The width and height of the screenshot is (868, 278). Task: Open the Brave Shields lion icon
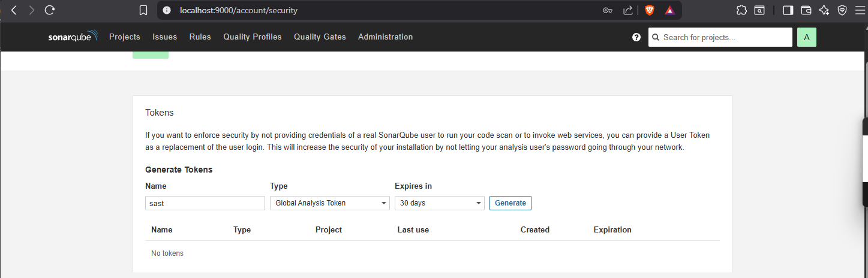point(649,10)
